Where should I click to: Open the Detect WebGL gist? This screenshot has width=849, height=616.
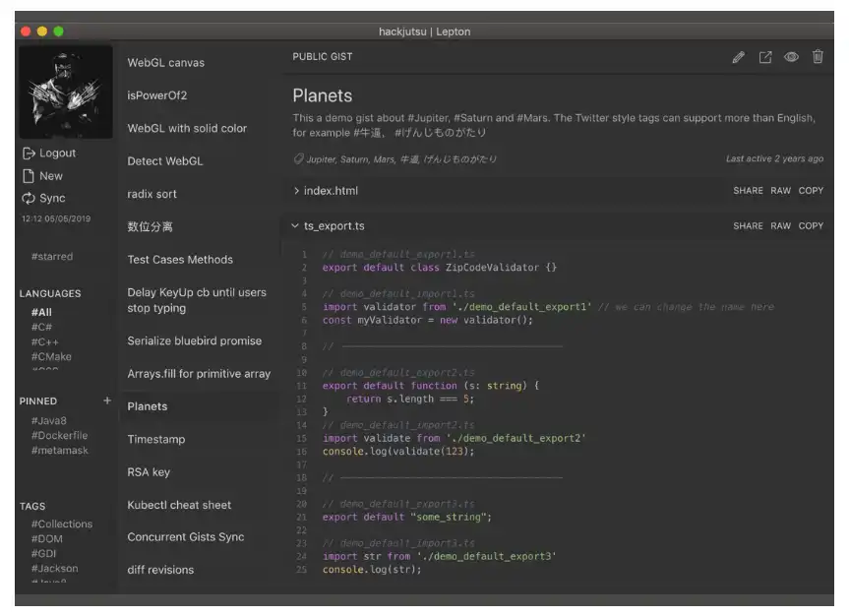[165, 161]
